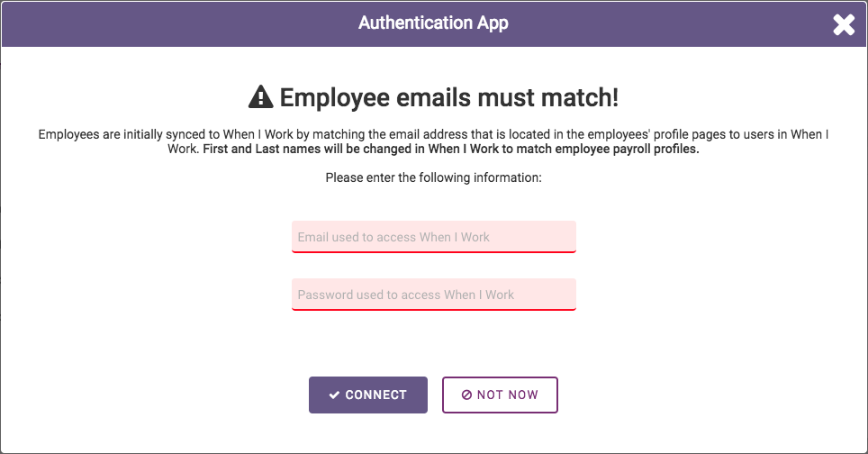Image resolution: width=868 pixels, height=454 pixels.
Task: Click the Please enter the following information label
Action: click(433, 177)
